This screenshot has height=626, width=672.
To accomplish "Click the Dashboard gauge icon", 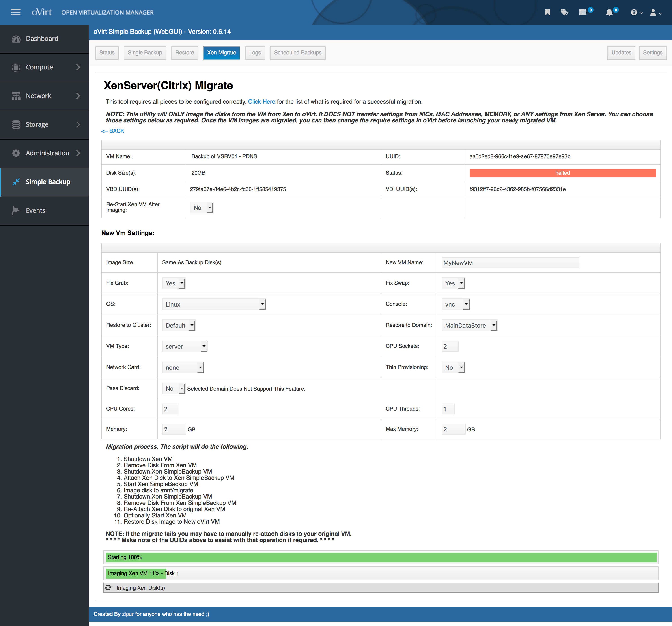I will click(x=16, y=39).
